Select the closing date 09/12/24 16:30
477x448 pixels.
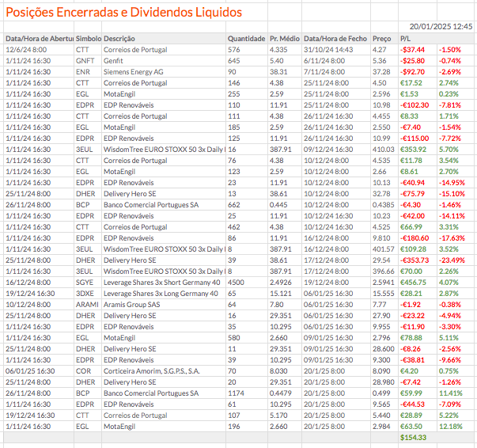328,150
